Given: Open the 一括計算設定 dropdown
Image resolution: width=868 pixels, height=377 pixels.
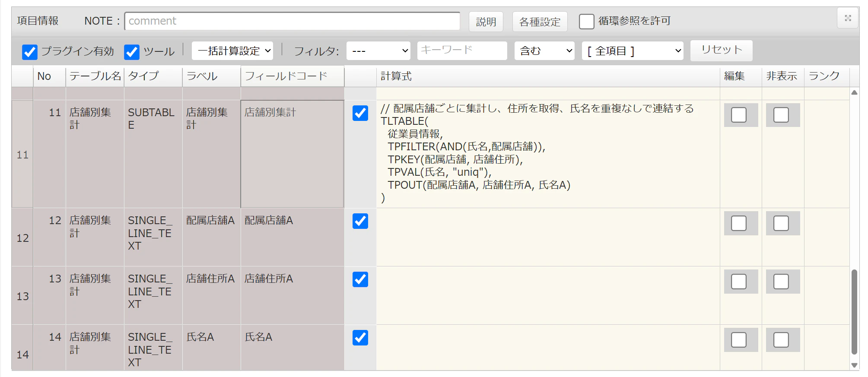Looking at the screenshot, I should tap(232, 51).
